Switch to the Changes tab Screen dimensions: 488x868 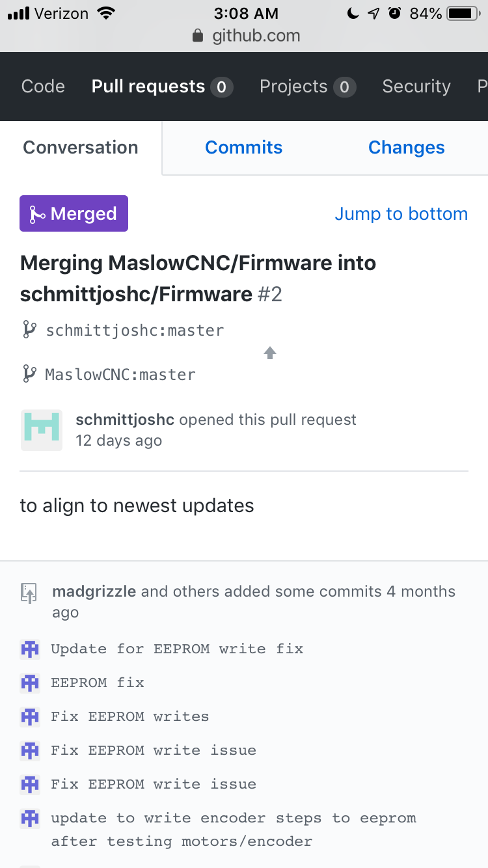point(407,148)
